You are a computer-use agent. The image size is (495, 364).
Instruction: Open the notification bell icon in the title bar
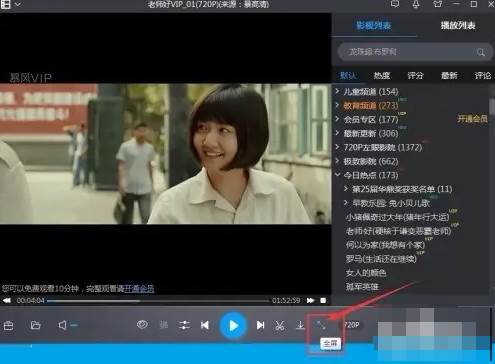pos(416,4)
